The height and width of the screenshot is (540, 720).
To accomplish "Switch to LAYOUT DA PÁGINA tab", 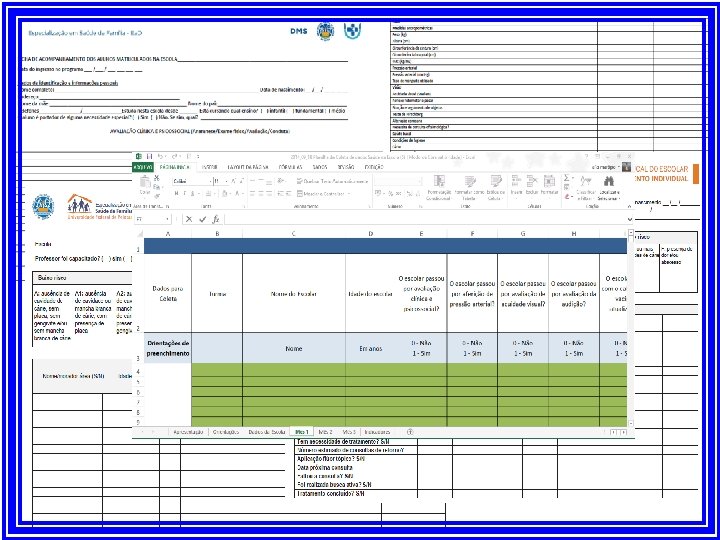I will 248,167.
